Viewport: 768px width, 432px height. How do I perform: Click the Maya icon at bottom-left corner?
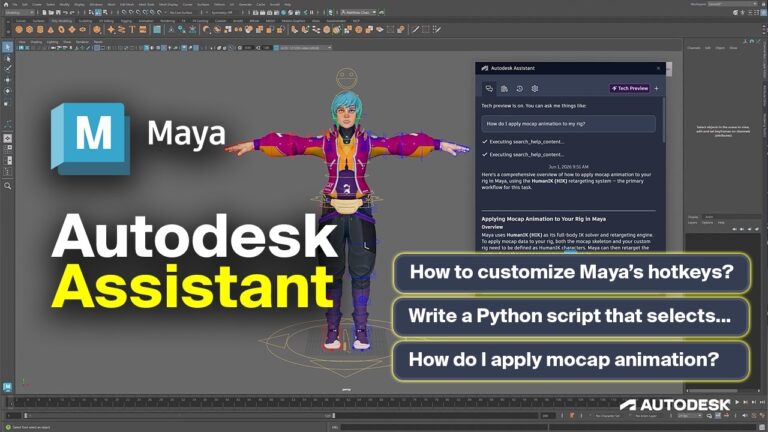(x=7, y=387)
